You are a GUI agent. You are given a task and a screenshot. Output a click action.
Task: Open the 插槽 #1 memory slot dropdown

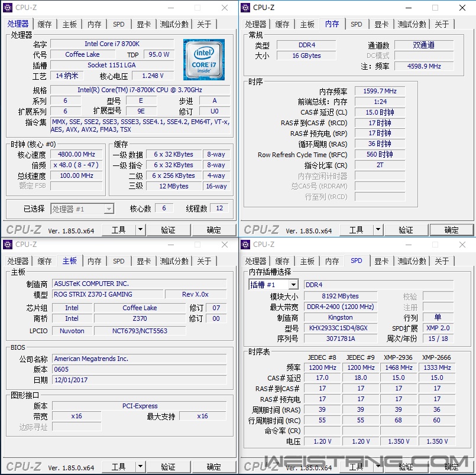(273, 285)
